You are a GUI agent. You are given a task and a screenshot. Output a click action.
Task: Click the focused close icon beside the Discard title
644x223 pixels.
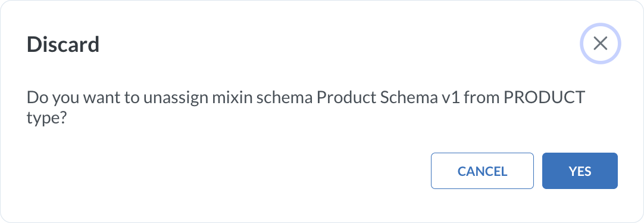click(601, 44)
